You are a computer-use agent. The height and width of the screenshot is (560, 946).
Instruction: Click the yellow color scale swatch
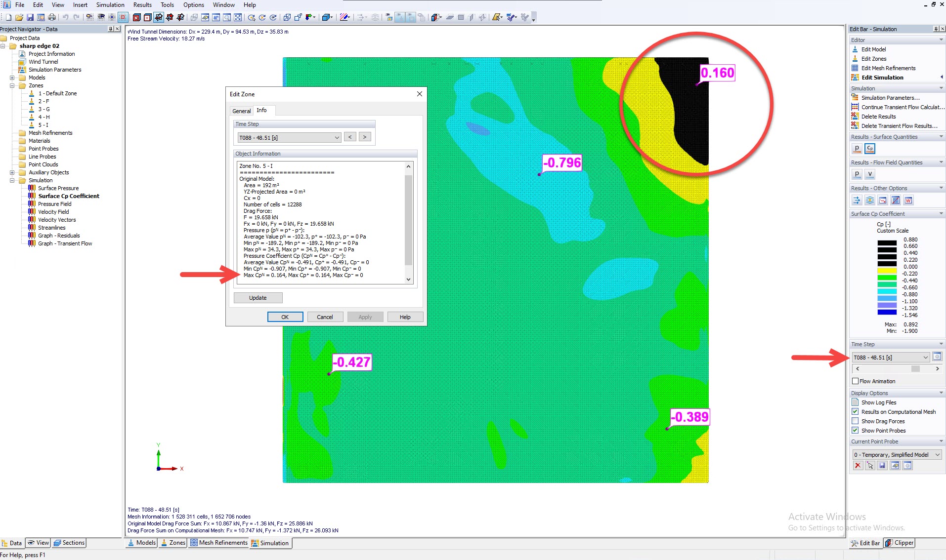coord(887,271)
